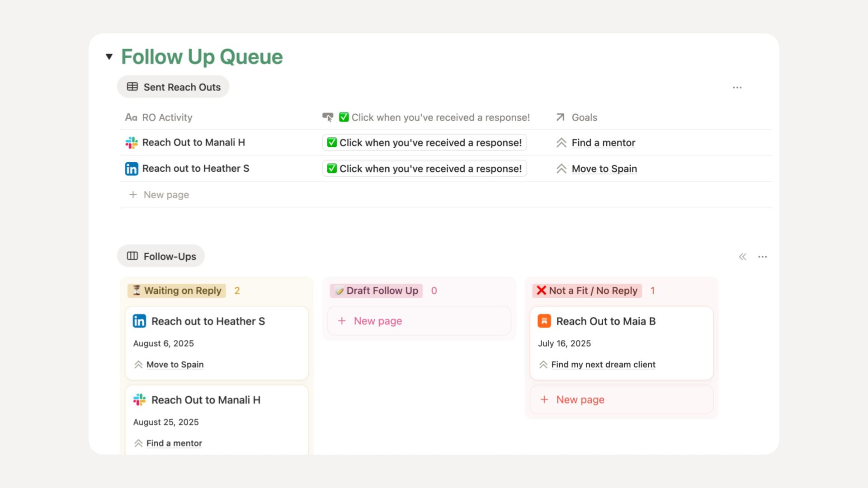Click the memo icon in Draft Follow Up header
Screen dimensions: 868x488
(x=340, y=291)
